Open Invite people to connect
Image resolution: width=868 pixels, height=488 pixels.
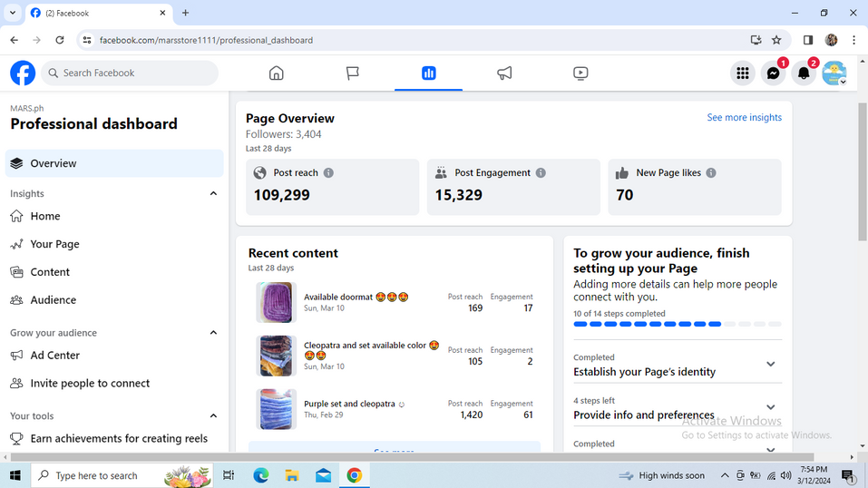[x=114, y=384]
